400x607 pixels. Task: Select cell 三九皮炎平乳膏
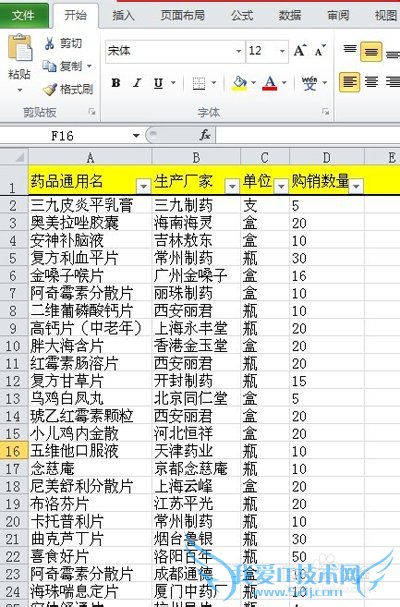(x=90, y=205)
